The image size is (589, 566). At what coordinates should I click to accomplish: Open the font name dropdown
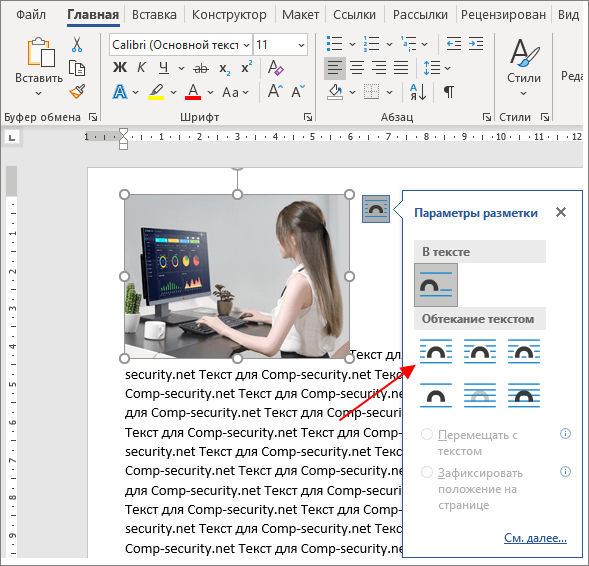click(x=246, y=45)
